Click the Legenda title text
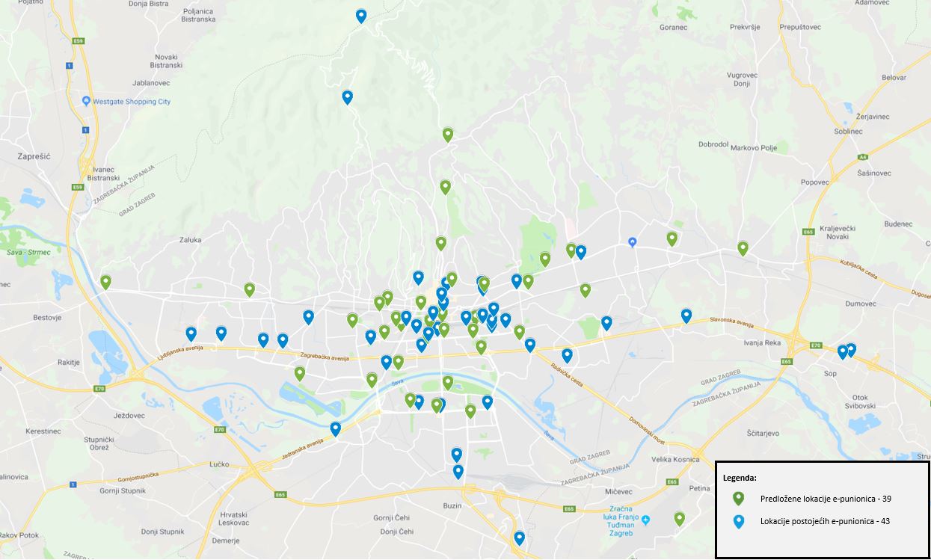 (x=740, y=477)
